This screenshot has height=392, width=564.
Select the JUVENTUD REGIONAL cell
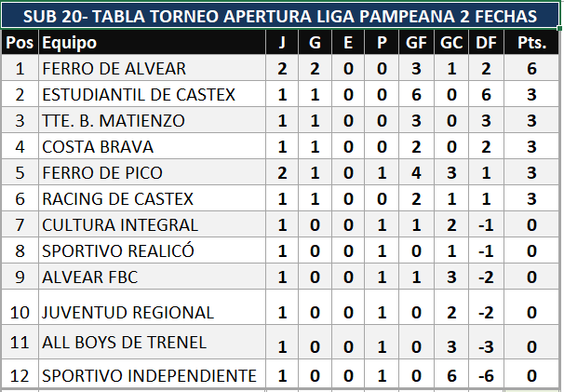(x=152, y=307)
